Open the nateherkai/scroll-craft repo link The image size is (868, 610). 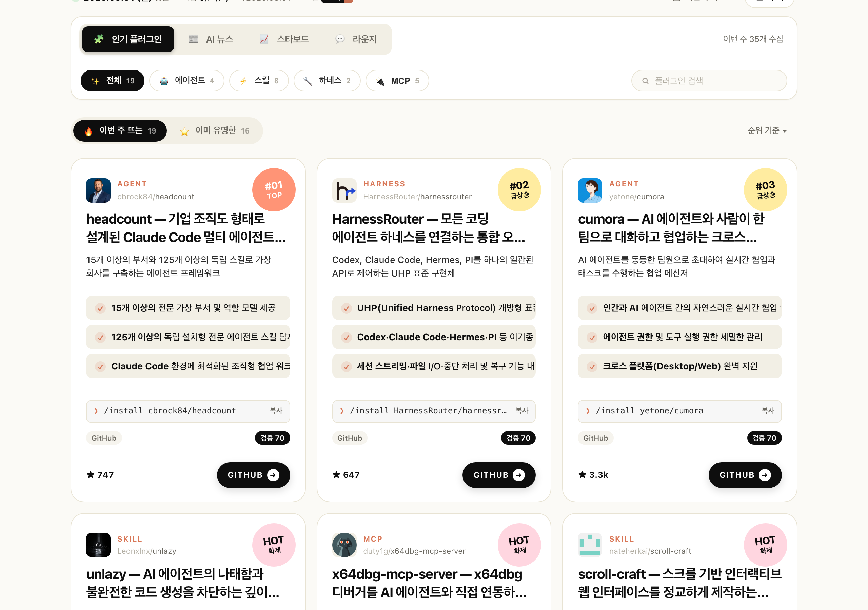coord(650,551)
